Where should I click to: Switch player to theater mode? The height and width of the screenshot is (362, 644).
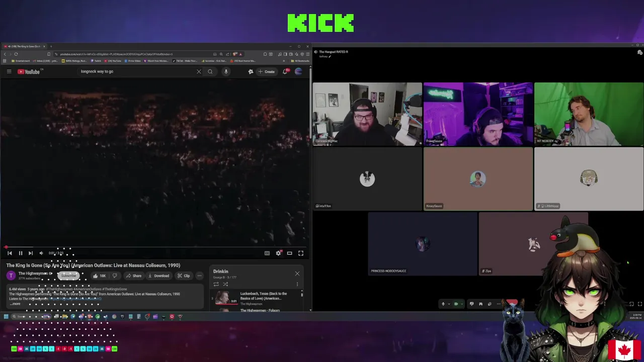tap(290, 253)
